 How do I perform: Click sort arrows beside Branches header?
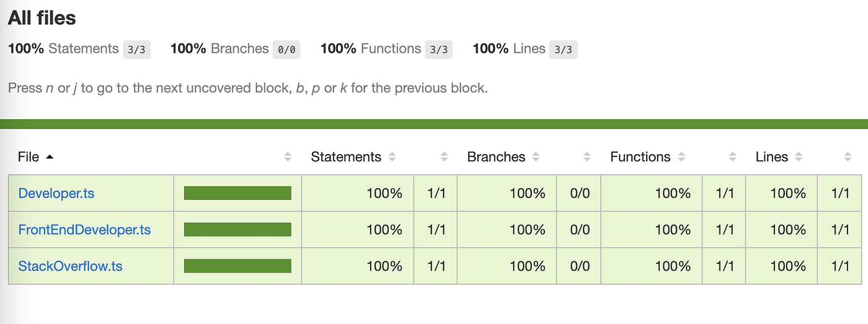click(536, 157)
